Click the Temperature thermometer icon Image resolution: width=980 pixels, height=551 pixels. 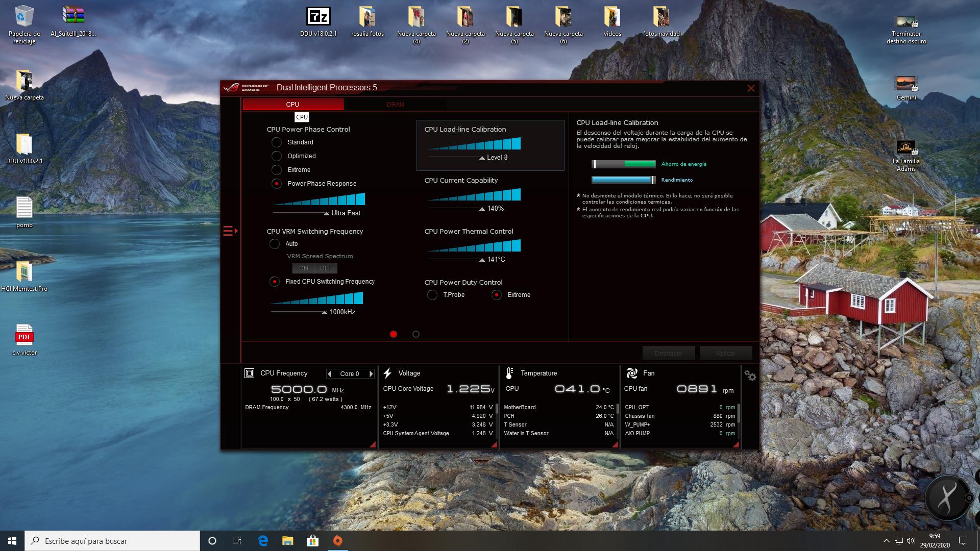509,373
